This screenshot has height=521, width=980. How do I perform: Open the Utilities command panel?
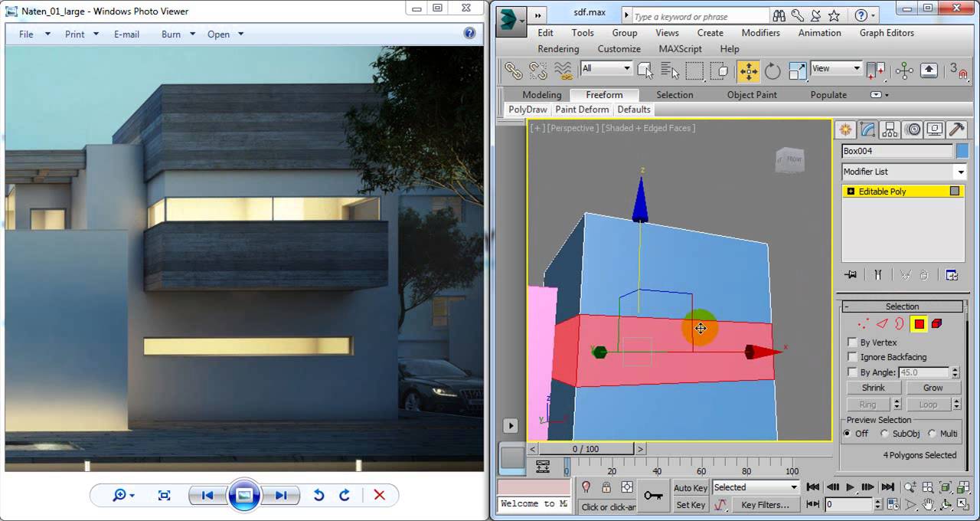[x=956, y=129]
